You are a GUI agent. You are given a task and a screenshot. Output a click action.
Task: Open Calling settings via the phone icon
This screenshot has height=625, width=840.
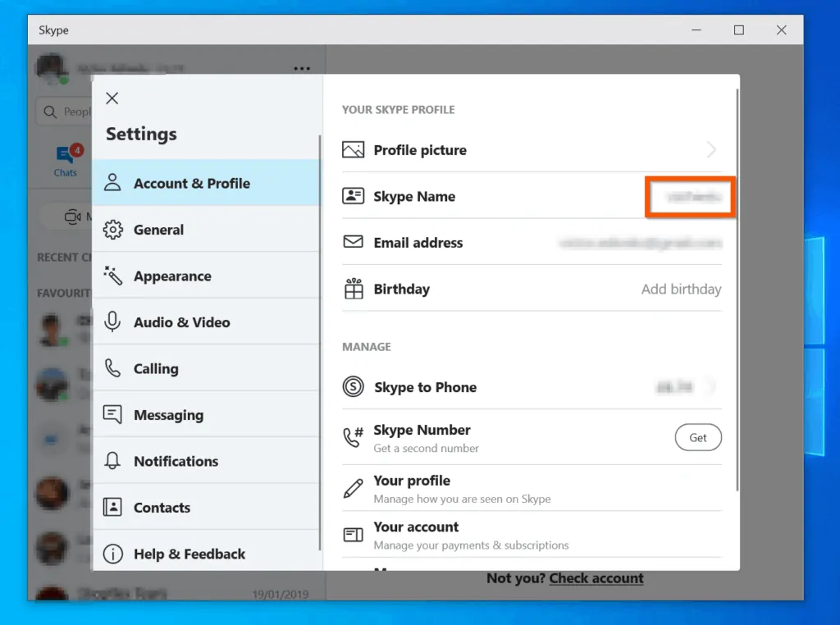point(112,368)
